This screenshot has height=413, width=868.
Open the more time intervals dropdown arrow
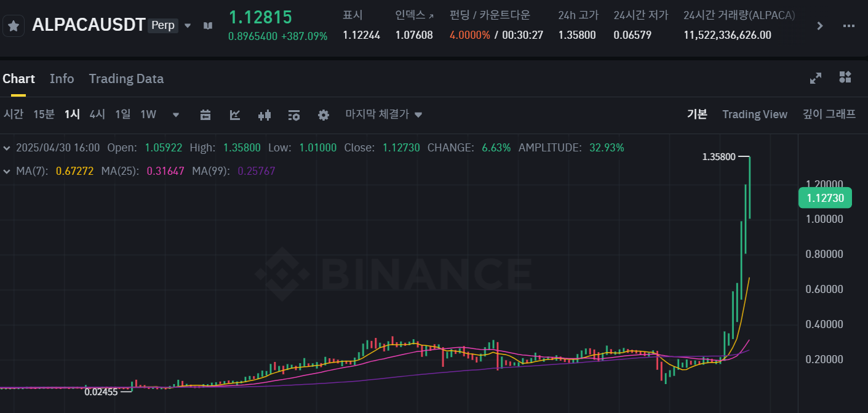pyautogui.click(x=176, y=114)
